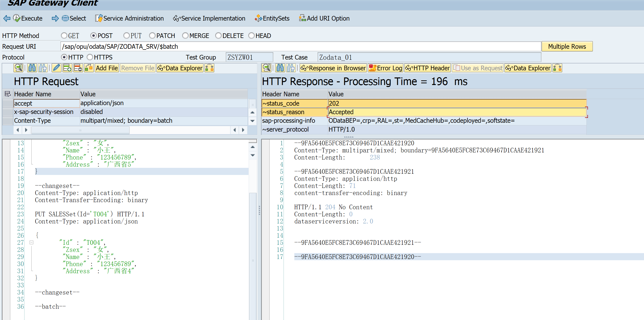Image resolution: width=644 pixels, height=320 pixels.
Task: Click the delete row icon with red minus
Action: tap(78, 68)
